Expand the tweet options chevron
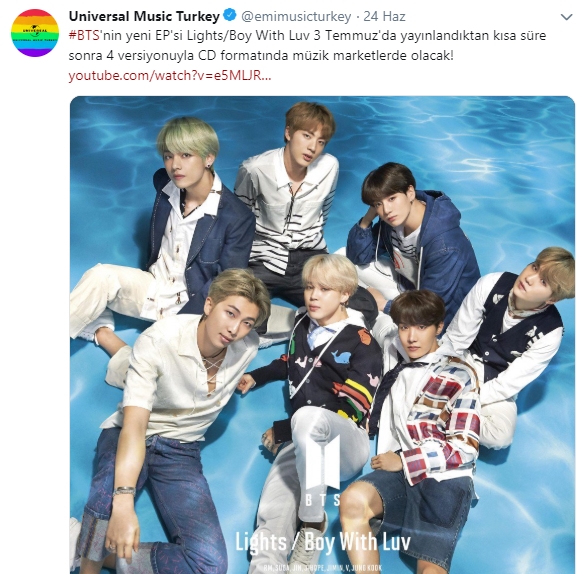The width and height of the screenshot is (583, 574). point(566,17)
